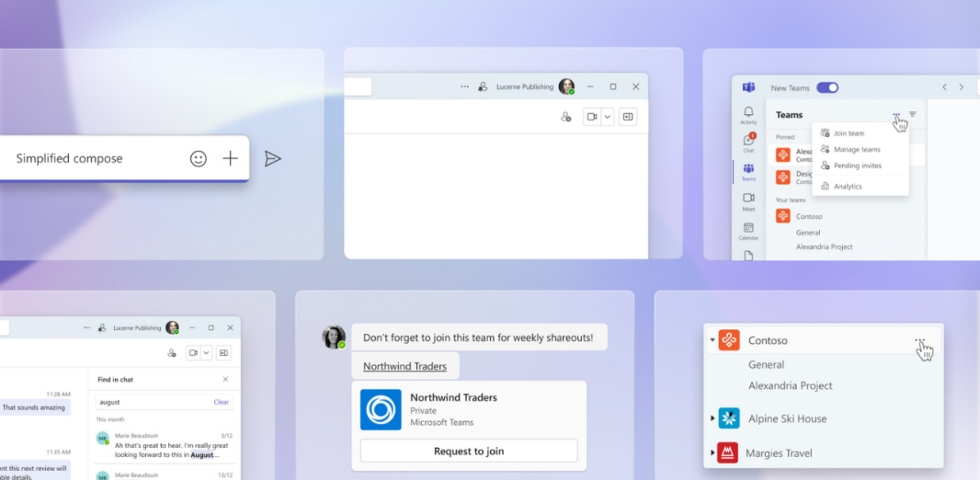Click the Alpine Ski House snowflake logo
The height and width of the screenshot is (480, 980).
coord(729,418)
